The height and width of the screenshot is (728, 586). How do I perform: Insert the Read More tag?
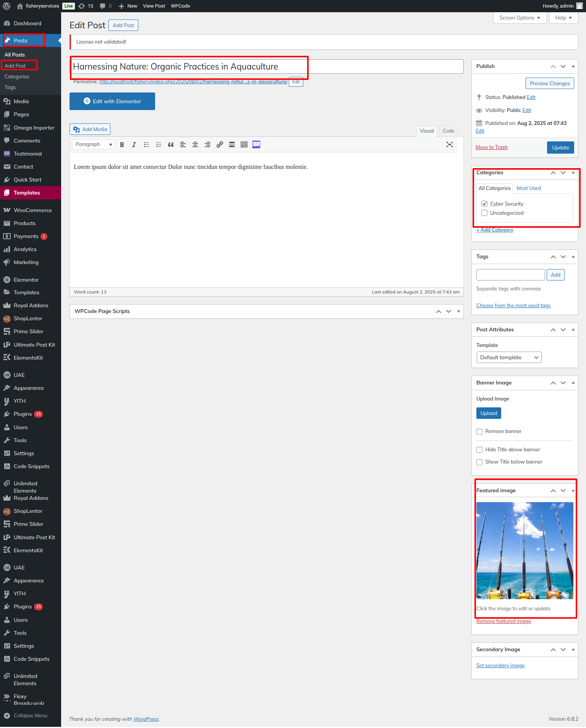[x=232, y=144]
